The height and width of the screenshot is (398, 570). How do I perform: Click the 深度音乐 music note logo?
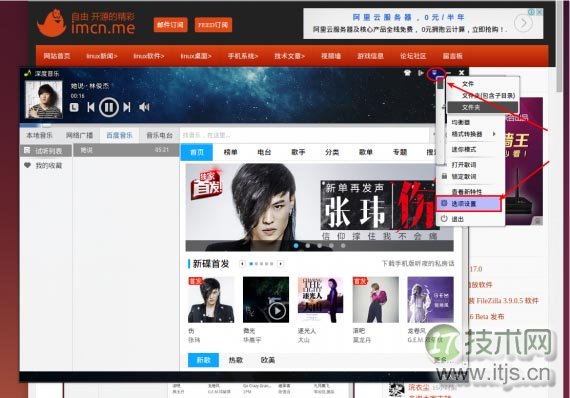[x=28, y=73]
